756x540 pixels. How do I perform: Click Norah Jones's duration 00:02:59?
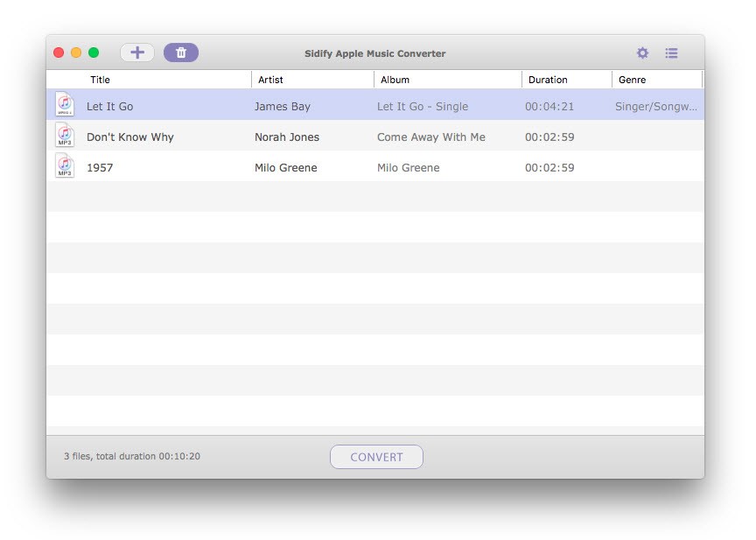(549, 137)
